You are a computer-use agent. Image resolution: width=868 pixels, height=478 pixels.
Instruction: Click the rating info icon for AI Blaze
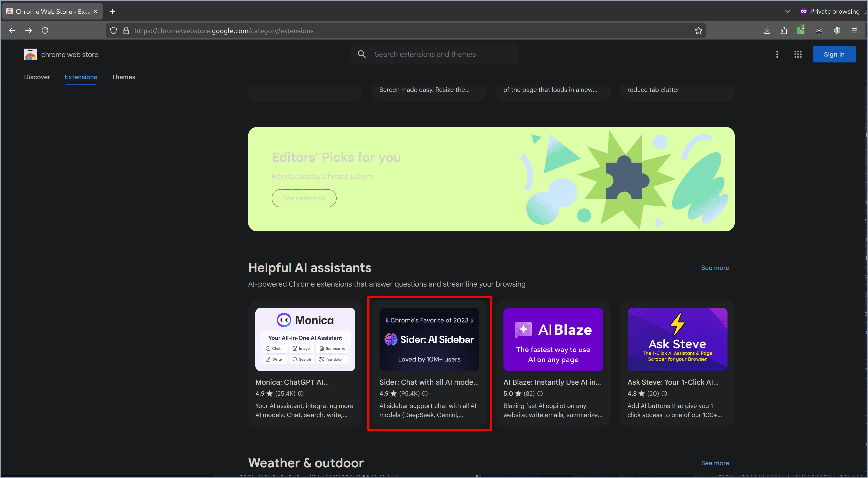[x=540, y=393]
